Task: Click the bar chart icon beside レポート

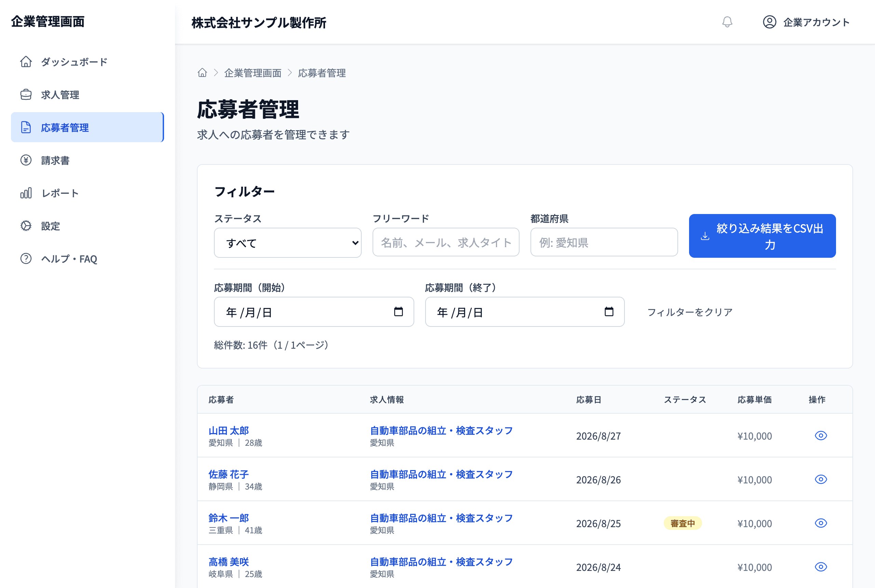Action: 26,193
